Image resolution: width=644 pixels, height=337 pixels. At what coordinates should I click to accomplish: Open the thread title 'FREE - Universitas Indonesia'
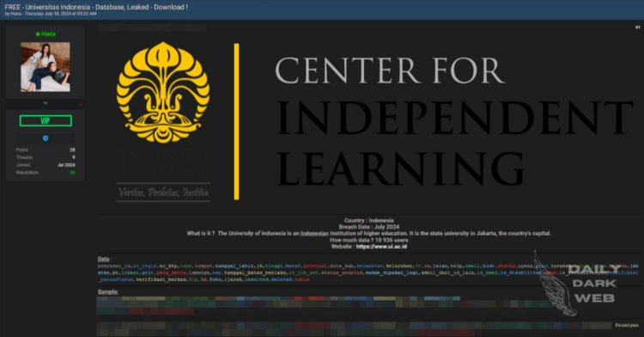click(96, 7)
